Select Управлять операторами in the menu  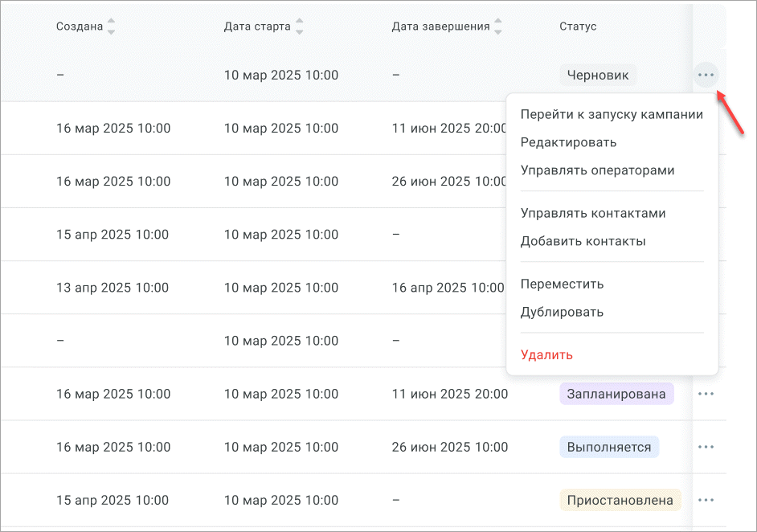click(597, 170)
